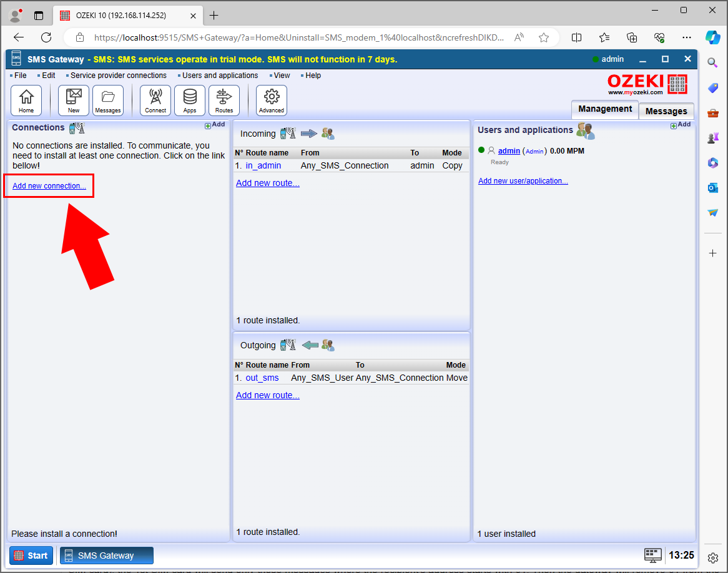Image resolution: width=728 pixels, height=573 pixels.
Task: Open the Messages folder toolbar icon
Action: point(108,100)
